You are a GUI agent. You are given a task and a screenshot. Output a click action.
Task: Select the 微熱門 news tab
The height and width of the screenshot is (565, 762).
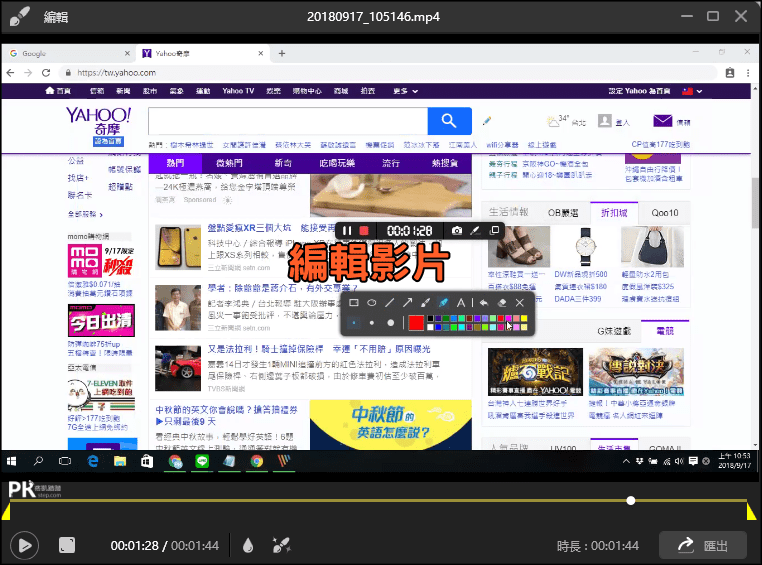(x=229, y=163)
